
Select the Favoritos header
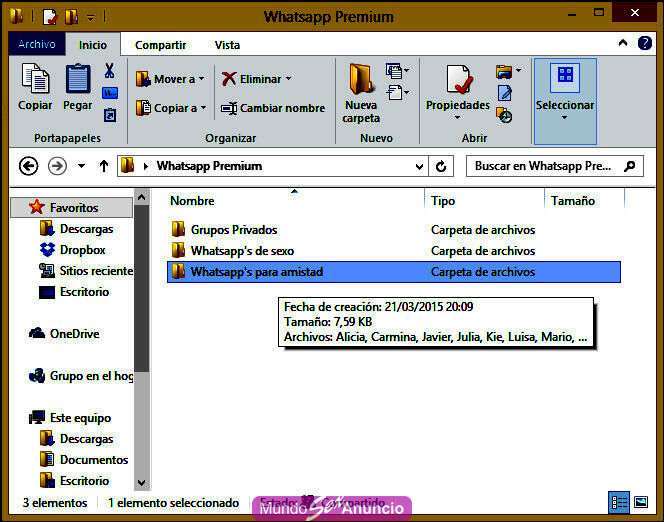[x=71, y=207]
